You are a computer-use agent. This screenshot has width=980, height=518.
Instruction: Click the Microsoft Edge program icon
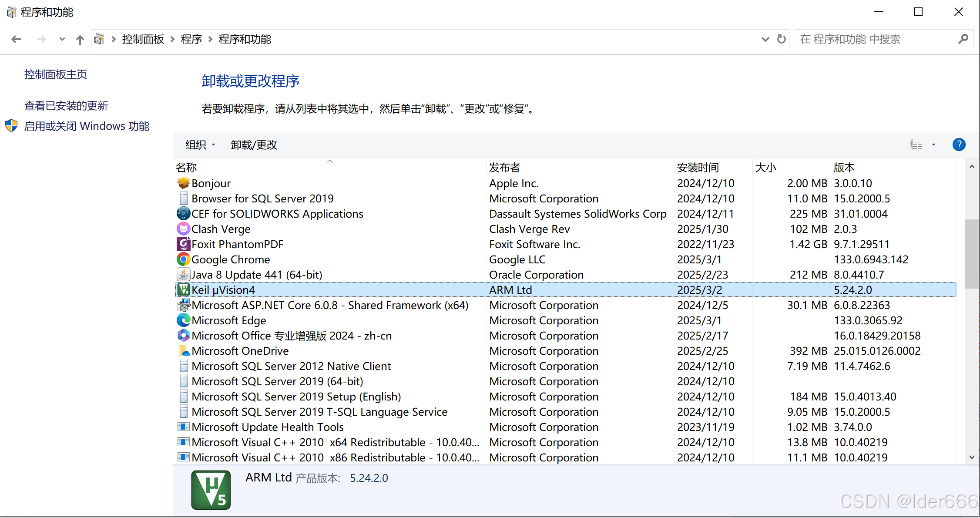coord(183,320)
